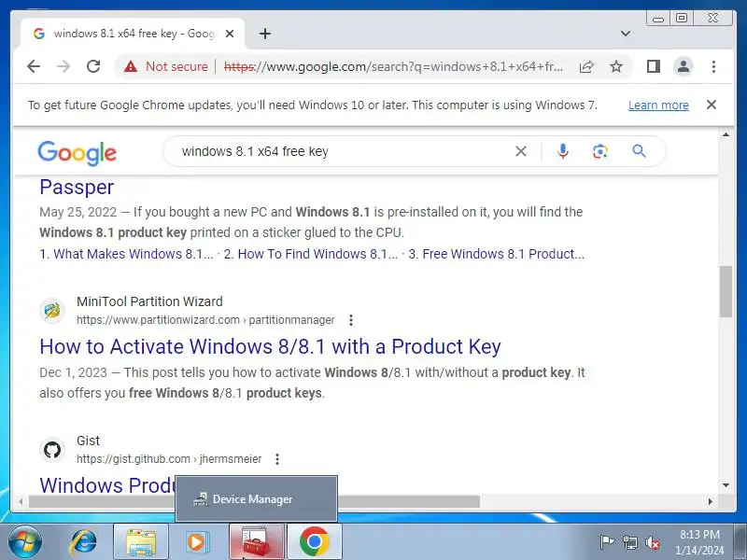The image size is (747, 560).
Task: Click network icon in system tray
Action: coord(629,542)
